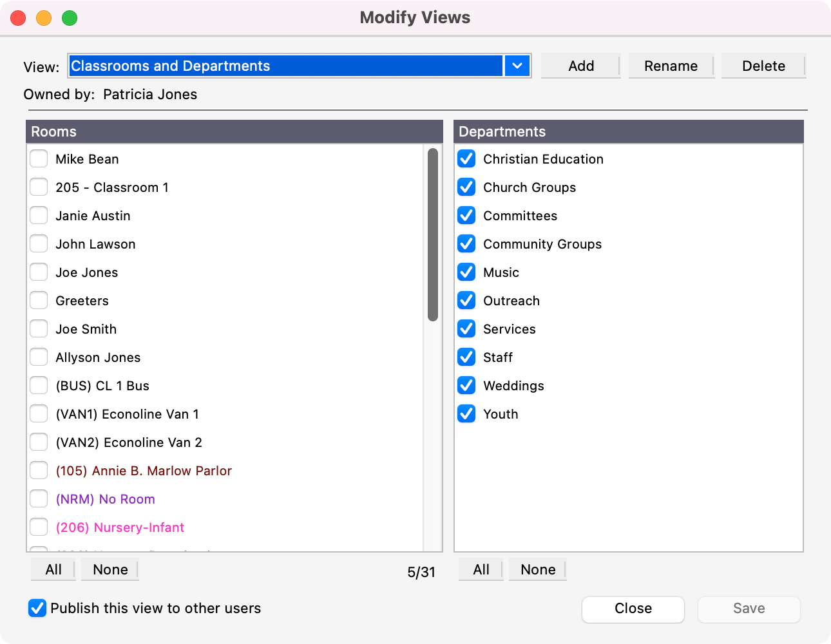831x644 pixels.
Task: Click None under the Rooms list
Action: (x=110, y=570)
